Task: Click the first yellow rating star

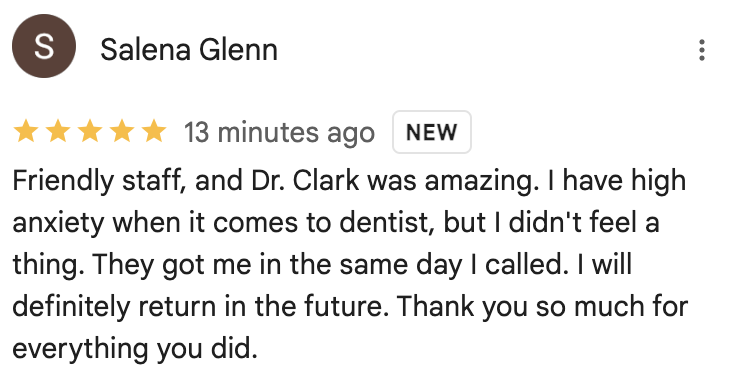Action: (x=26, y=131)
